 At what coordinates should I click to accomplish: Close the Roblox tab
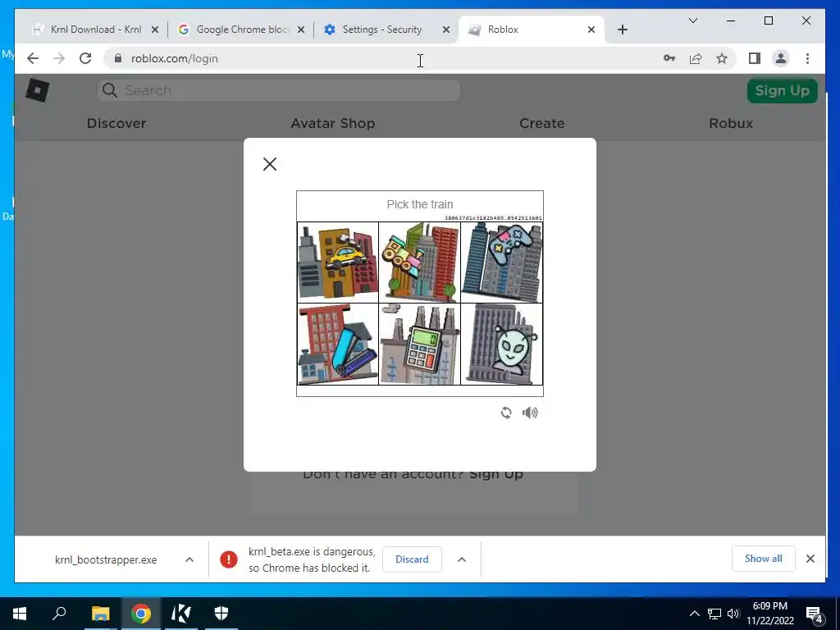click(x=591, y=30)
